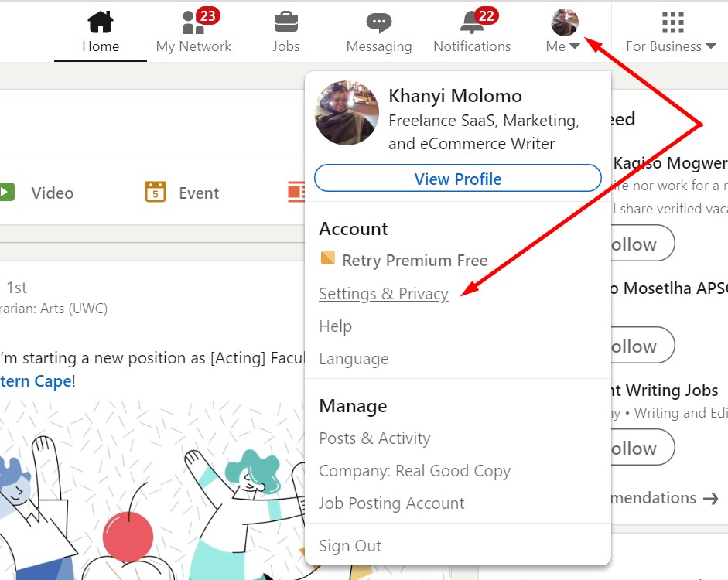Click Khanyi Molomo's profile photo in menu

347,114
